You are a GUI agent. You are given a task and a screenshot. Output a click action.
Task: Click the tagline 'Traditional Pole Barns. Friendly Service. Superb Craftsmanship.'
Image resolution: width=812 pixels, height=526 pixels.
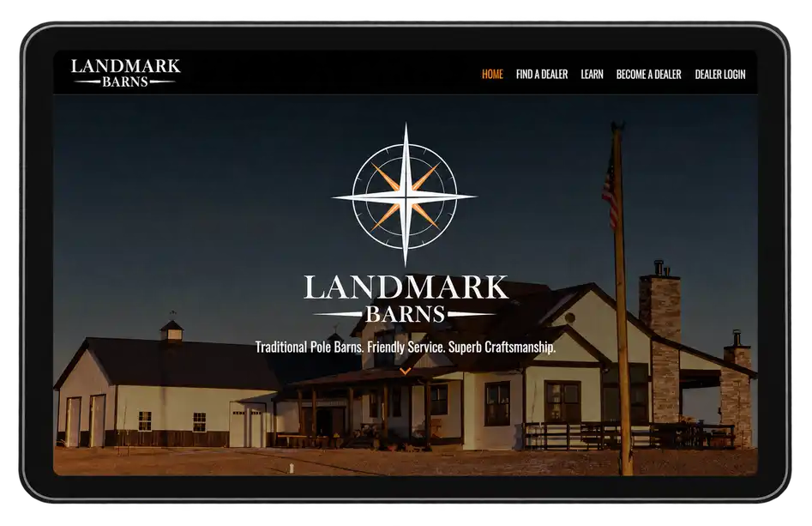pos(406,347)
